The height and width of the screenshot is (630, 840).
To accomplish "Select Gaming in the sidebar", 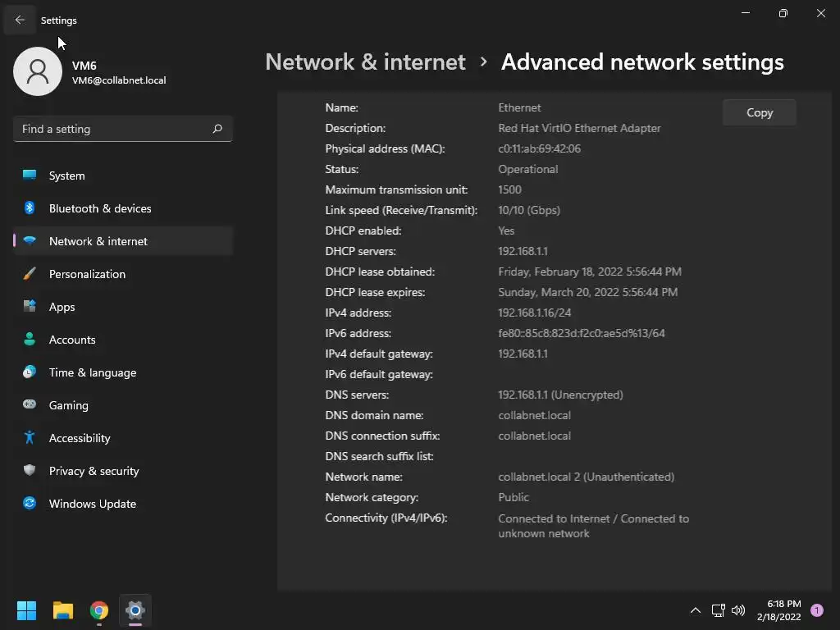I will click(68, 405).
